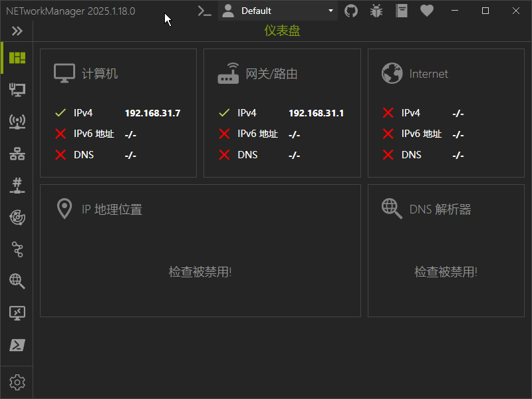Open the documentation book icon
532x399 pixels.
(x=402, y=11)
